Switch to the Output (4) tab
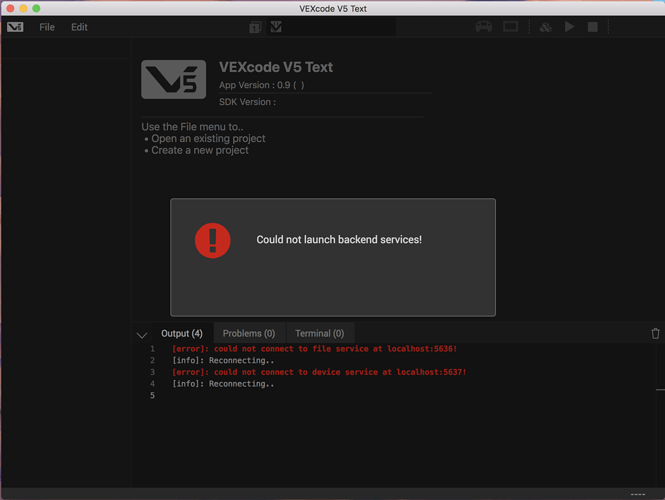The height and width of the screenshot is (500, 665). point(182,333)
